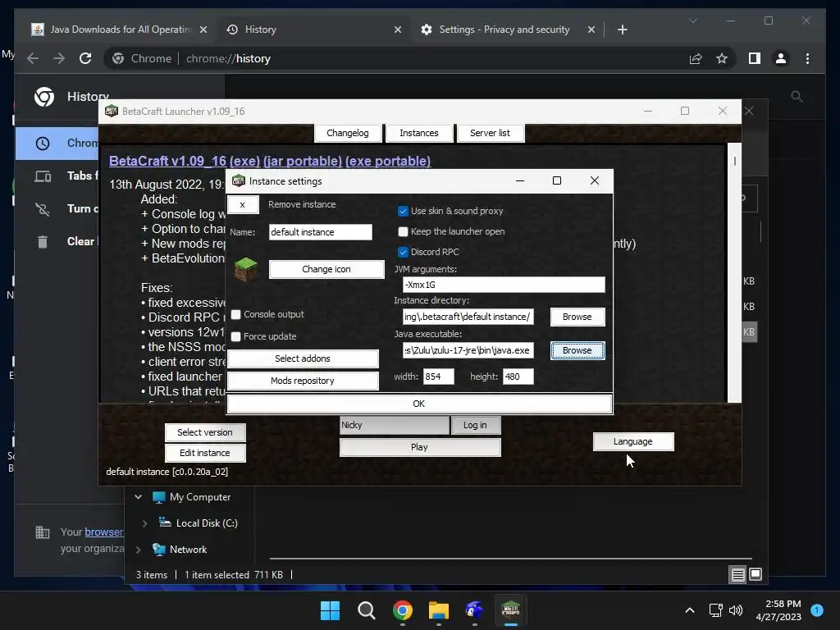This screenshot has width=840, height=630.
Task: Check the Force update box
Action: (x=235, y=336)
